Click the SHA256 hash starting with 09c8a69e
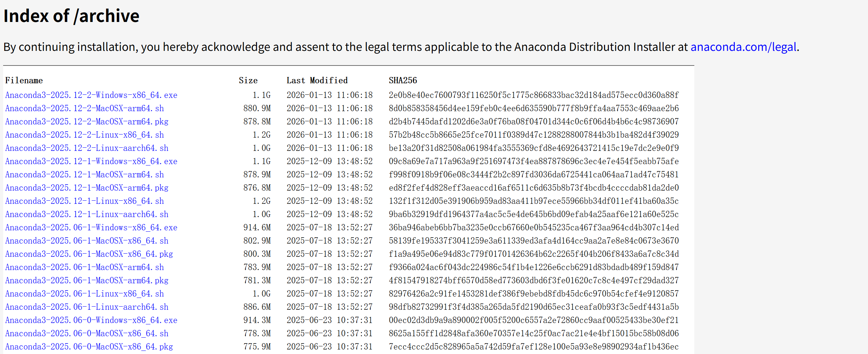 point(534,161)
